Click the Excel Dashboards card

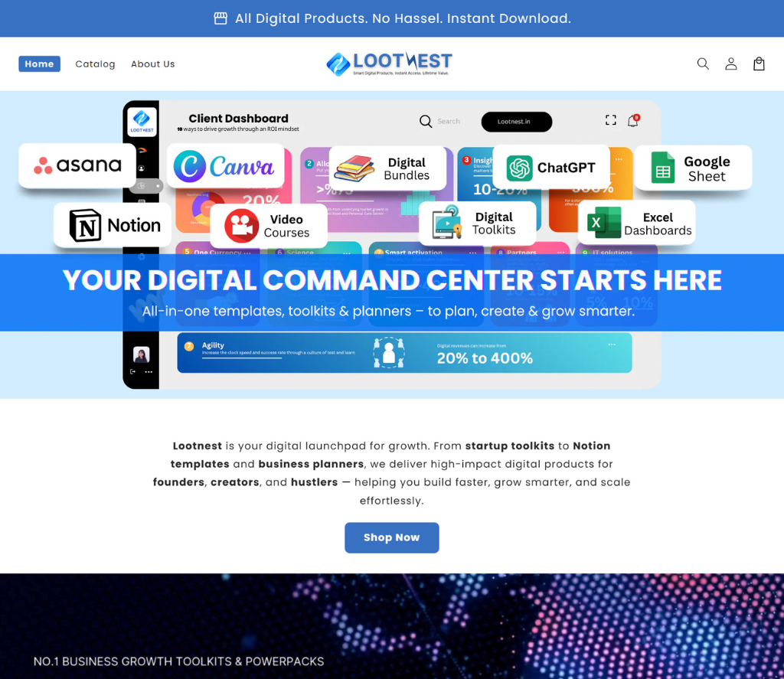(x=637, y=223)
